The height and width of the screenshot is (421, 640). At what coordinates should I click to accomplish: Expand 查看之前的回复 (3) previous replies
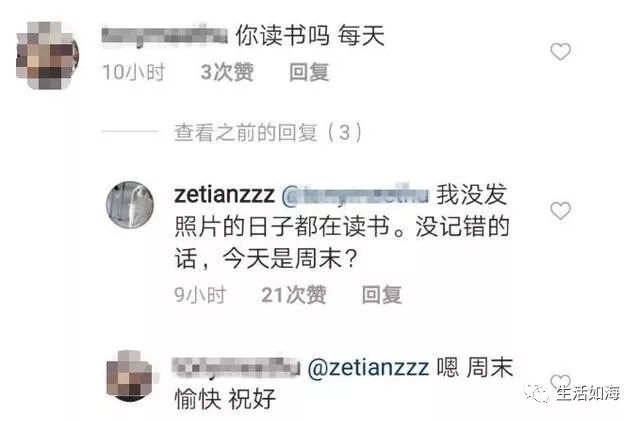(x=268, y=132)
